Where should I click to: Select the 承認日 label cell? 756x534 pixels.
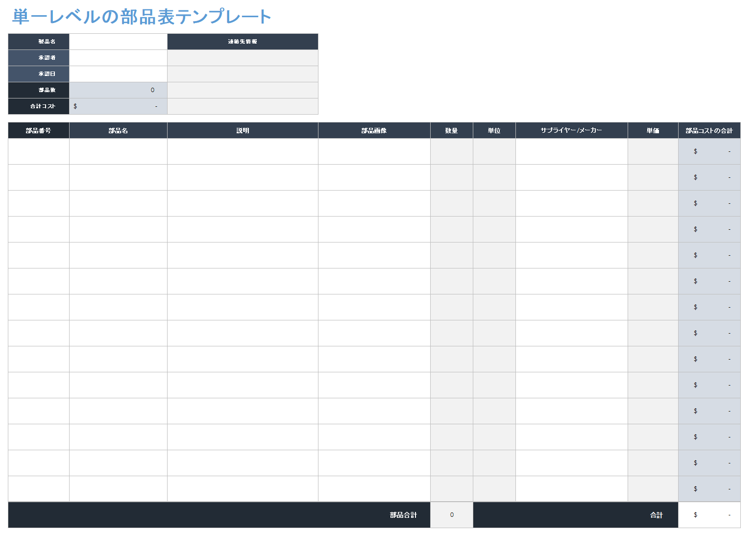click(39, 74)
